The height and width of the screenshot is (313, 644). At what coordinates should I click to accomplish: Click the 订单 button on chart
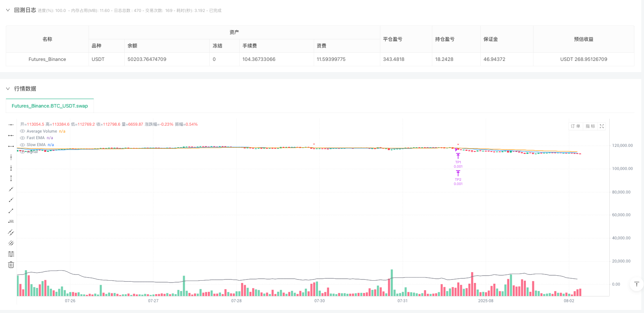575,126
